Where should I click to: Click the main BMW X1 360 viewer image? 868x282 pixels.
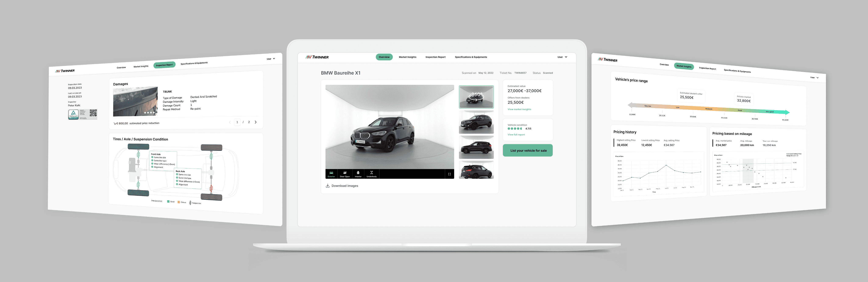point(389,127)
